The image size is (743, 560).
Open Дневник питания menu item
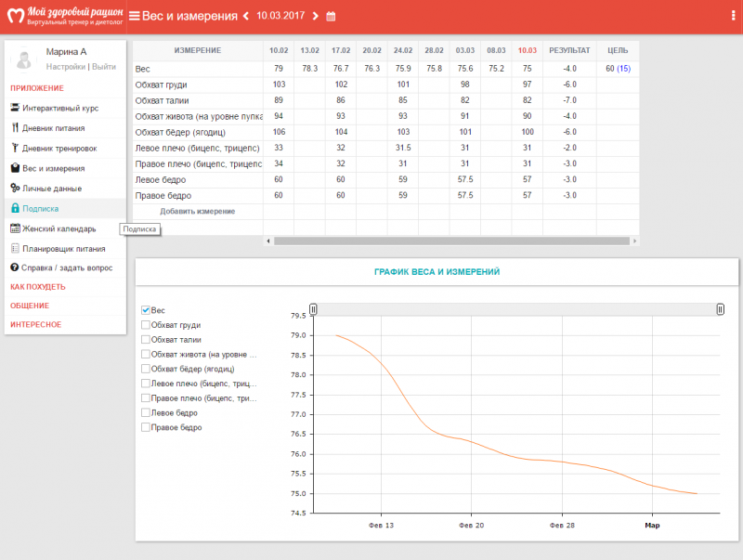[x=65, y=128]
